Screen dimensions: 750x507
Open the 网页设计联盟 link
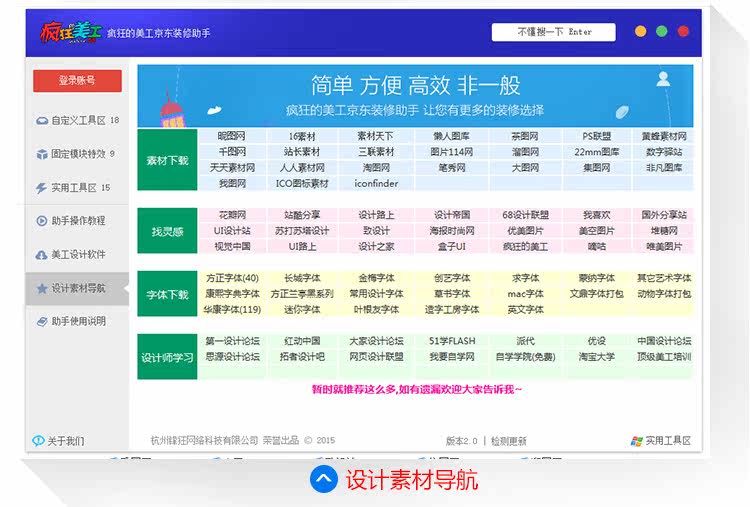click(x=376, y=357)
